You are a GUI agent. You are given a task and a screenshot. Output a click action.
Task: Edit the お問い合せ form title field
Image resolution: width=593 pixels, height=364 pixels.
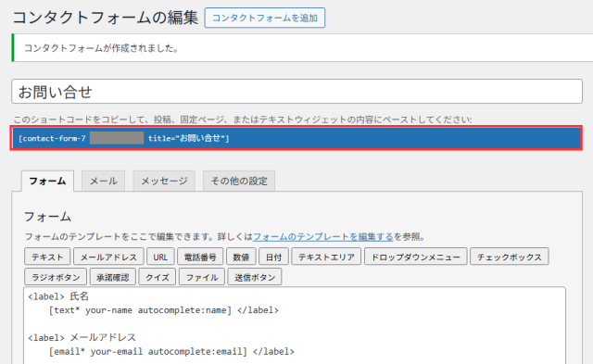coord(296,92)
